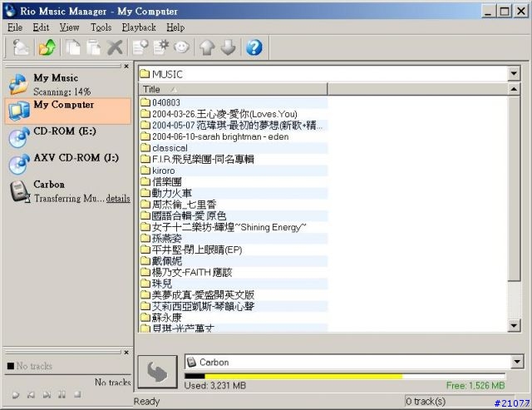Click the scrollbar down arrow

point(514,325)
